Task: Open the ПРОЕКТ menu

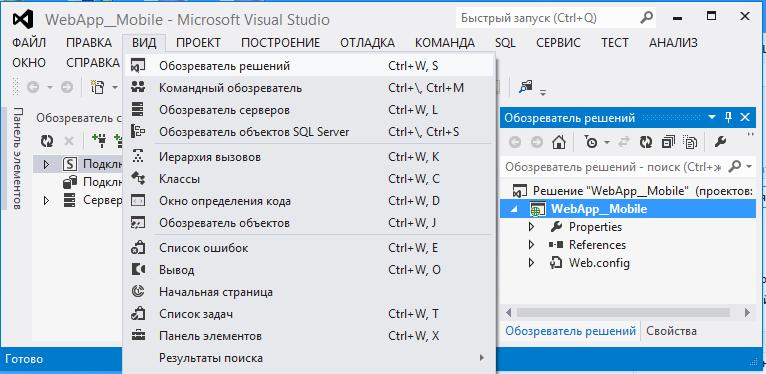Action: point(198,43)
